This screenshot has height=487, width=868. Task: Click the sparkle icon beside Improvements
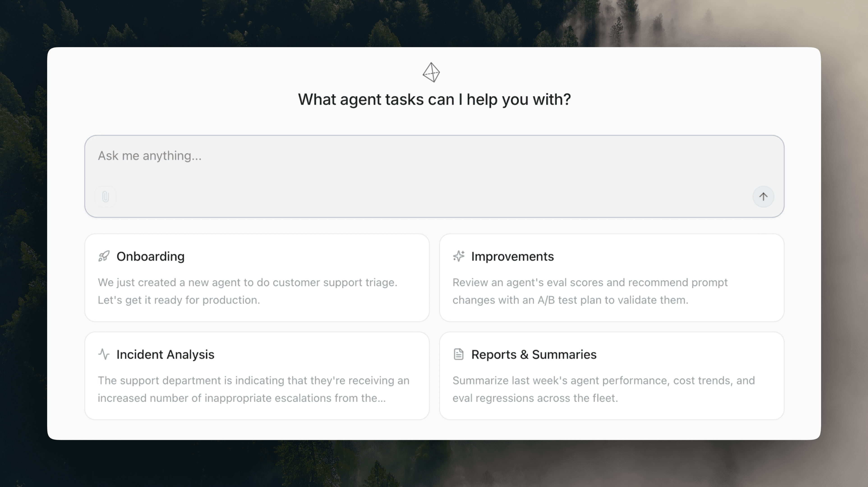(x=458, y=256)
